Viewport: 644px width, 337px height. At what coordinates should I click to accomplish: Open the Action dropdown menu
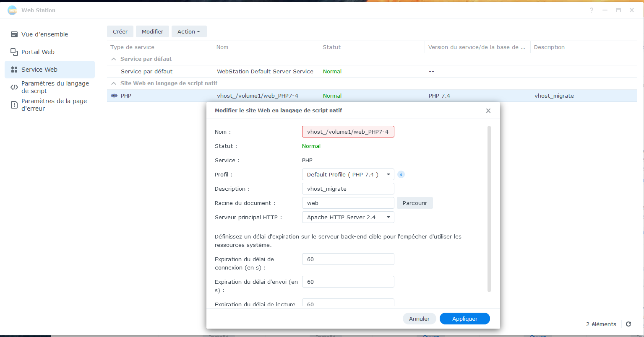(x=189, y=31)
